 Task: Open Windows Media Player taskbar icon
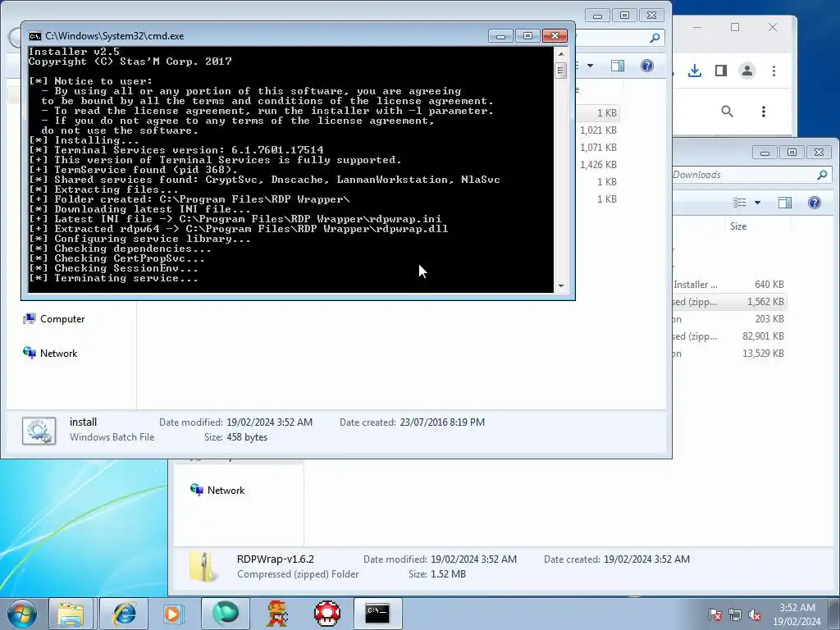tap(173, 614)
